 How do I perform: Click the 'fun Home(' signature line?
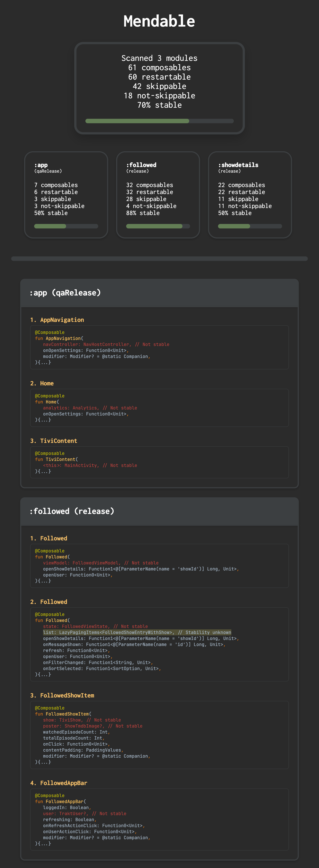[47, 402]
